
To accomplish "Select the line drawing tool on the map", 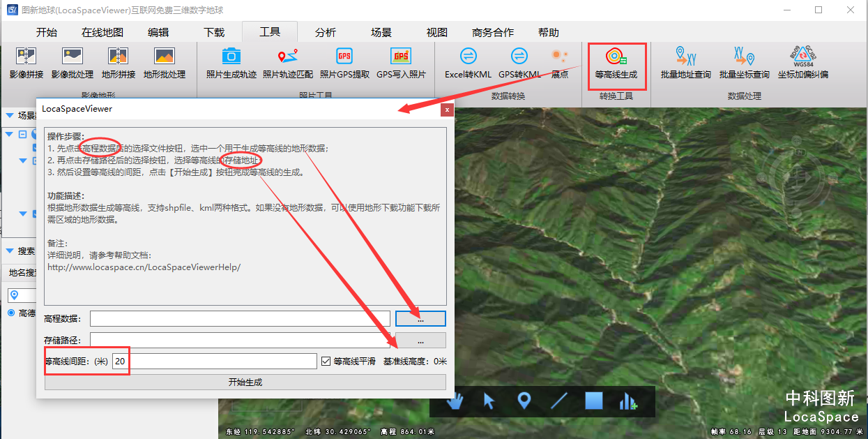I will 559,401.
